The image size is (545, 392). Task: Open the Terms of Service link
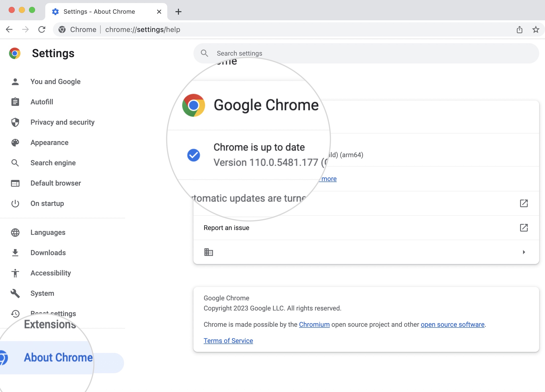coord(228,341)
